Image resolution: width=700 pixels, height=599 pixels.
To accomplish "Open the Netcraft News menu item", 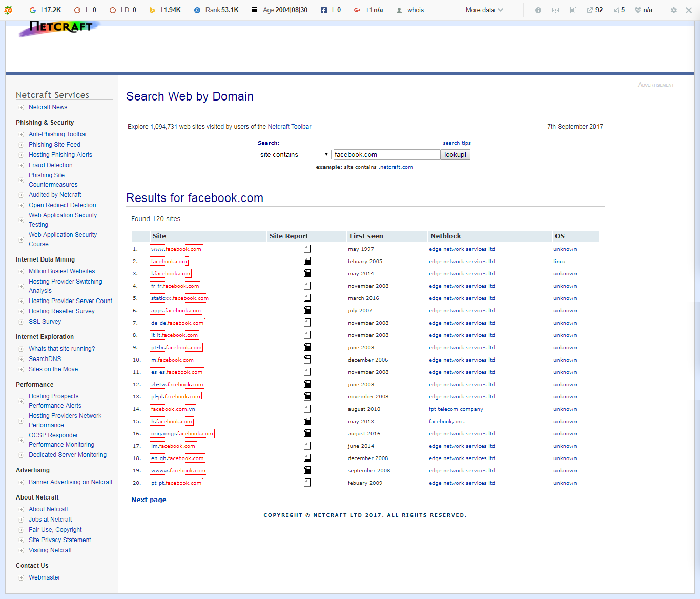I will click(x=48, y=107).
